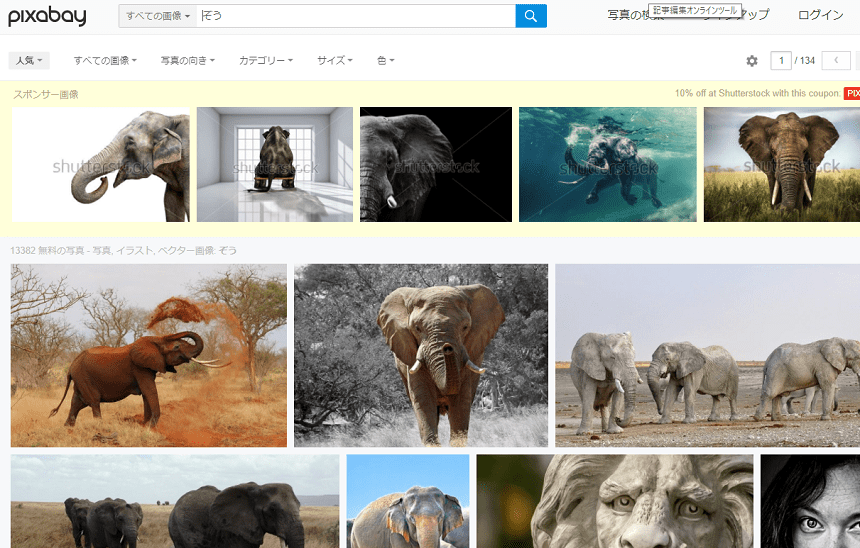
Task: Open the settings gear icon
Action: tap(752, 61)
